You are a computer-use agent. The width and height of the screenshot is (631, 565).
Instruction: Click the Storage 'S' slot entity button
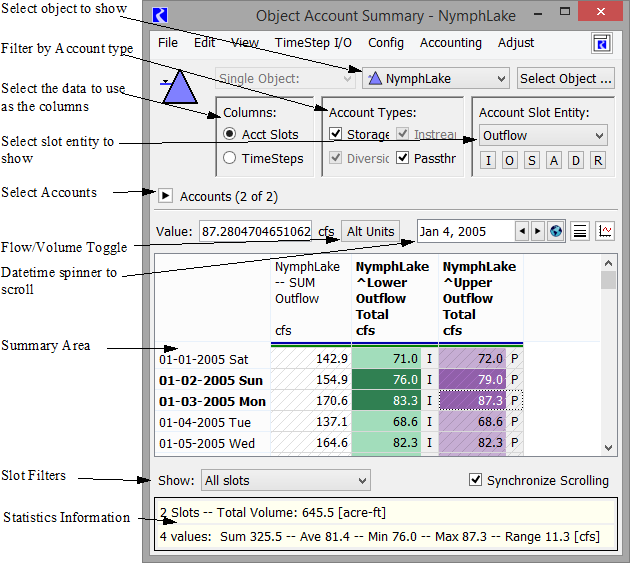tap(532, 161)
